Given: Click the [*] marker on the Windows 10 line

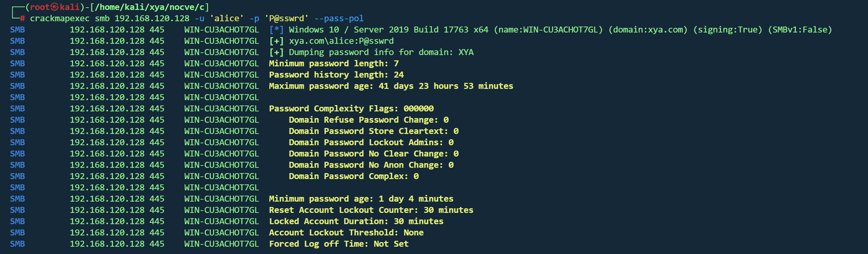Looking at the screenshot, I should click(x=276, y=30).
